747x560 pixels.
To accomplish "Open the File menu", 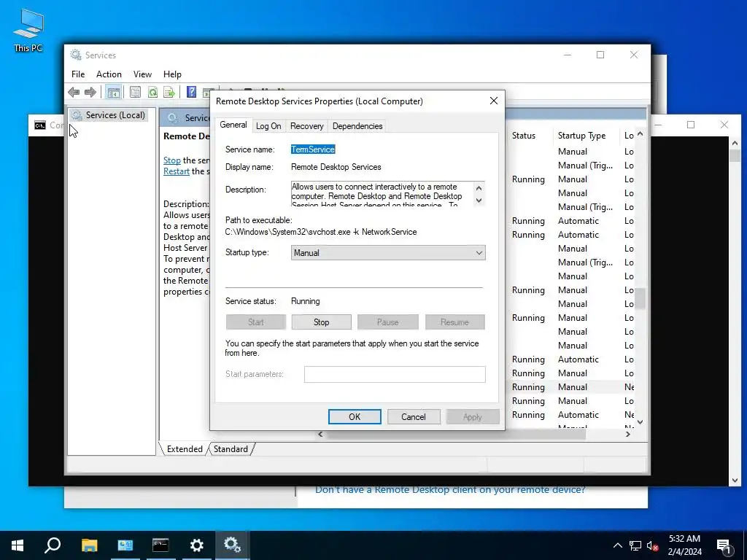I will click(x=78, y=74).
